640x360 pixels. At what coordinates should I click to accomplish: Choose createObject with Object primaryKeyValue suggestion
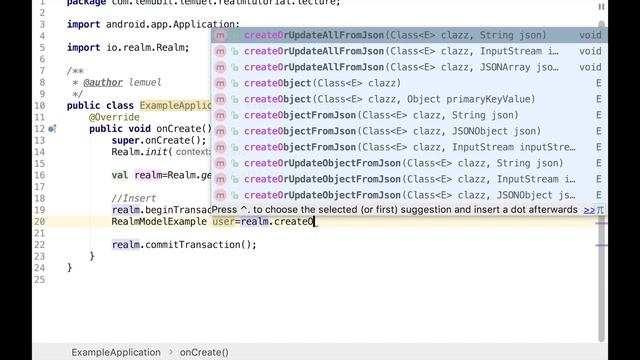[409, 99]
